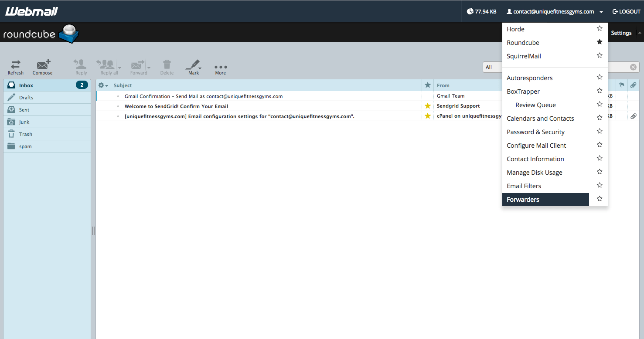Click the attachment paperclip column header
This screenshot has width=644, height=339.
[633, 85]
